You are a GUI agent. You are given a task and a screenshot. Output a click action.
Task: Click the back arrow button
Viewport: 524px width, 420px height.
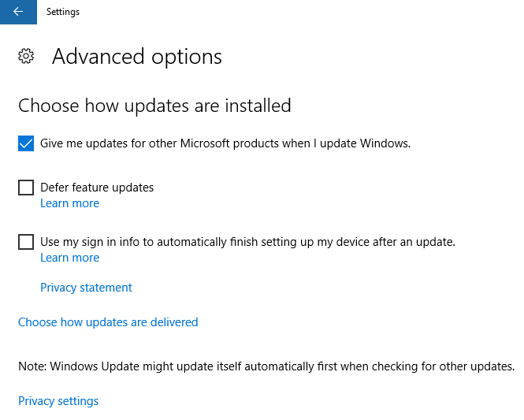[x=18, y=12]
